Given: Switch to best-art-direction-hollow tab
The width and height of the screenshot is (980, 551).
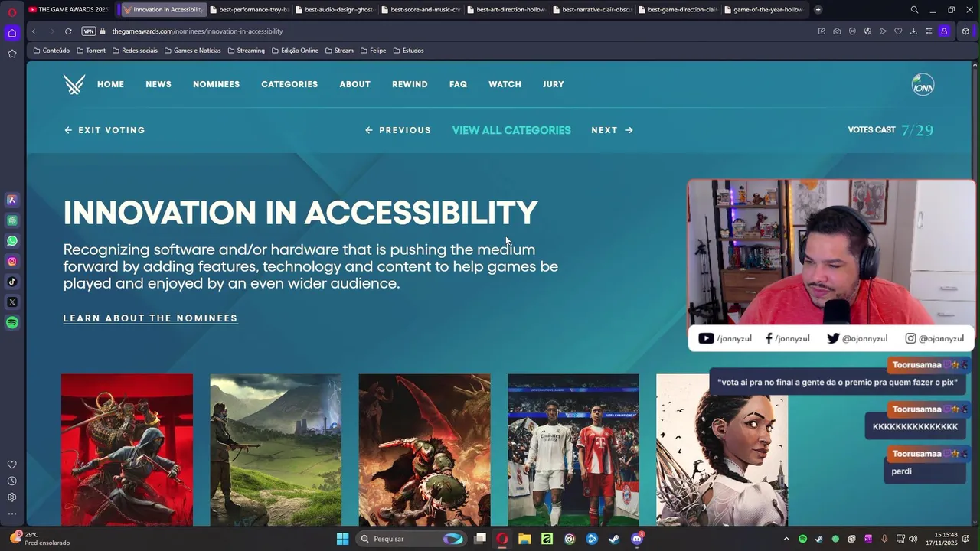Looking at the screenshot, I should pyautogui.click(x=506, y=10).
